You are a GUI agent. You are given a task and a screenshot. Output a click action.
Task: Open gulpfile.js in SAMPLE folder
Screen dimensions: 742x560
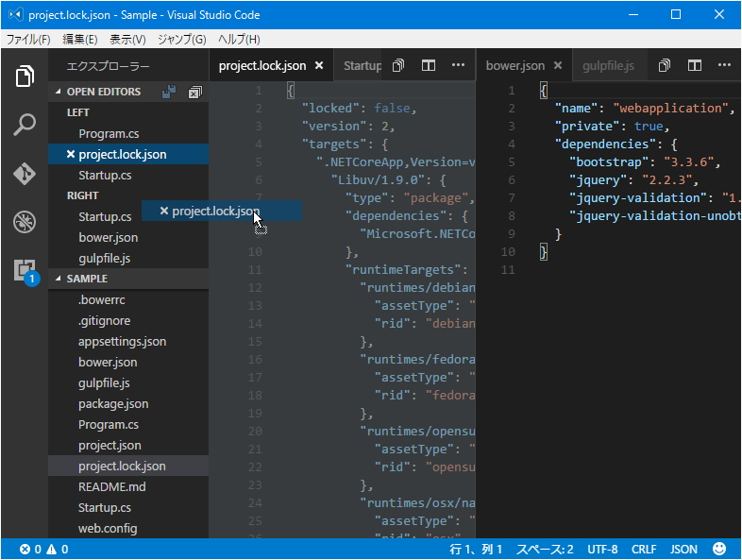coord(128,383)
